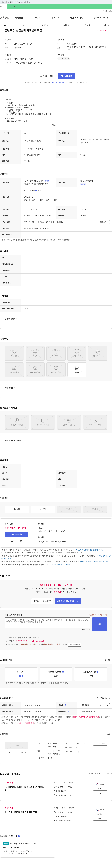
Task: Click the 주택자금 지원 welfare icon
Action: click(14, 370)
